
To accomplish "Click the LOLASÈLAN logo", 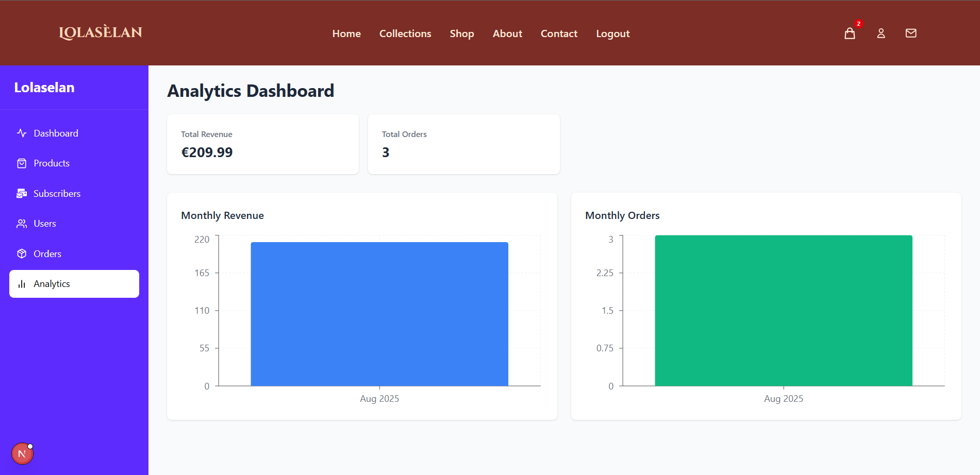I will [101, 32].
